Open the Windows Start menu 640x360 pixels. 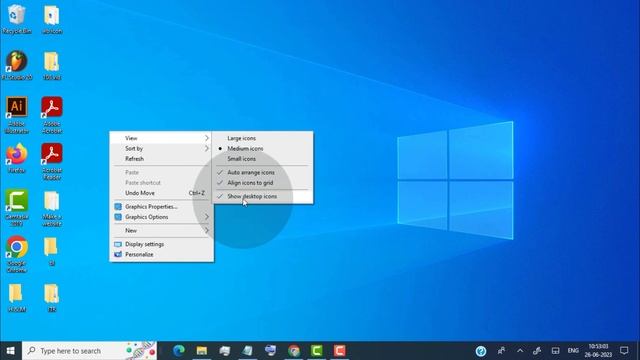pos(11,351)
